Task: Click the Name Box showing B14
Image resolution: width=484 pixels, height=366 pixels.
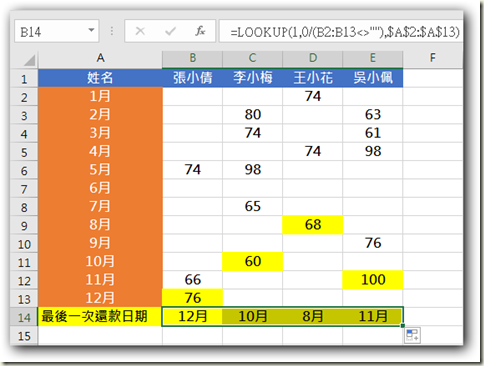Action: (x=57, y=31)
